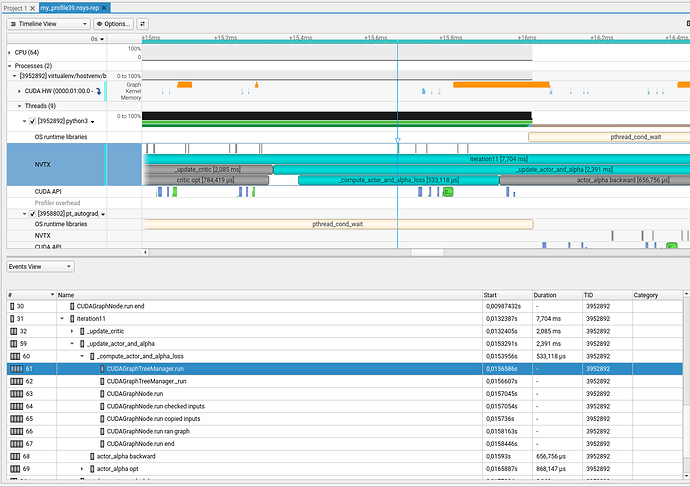
Task: Click the depth icon in row 61
Action: [16, 369]
